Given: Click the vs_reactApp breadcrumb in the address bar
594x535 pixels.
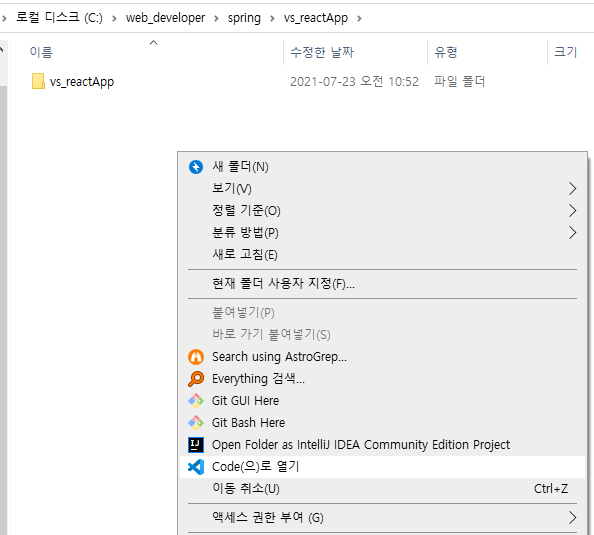Looking at the screenshot, I should 316,18.
